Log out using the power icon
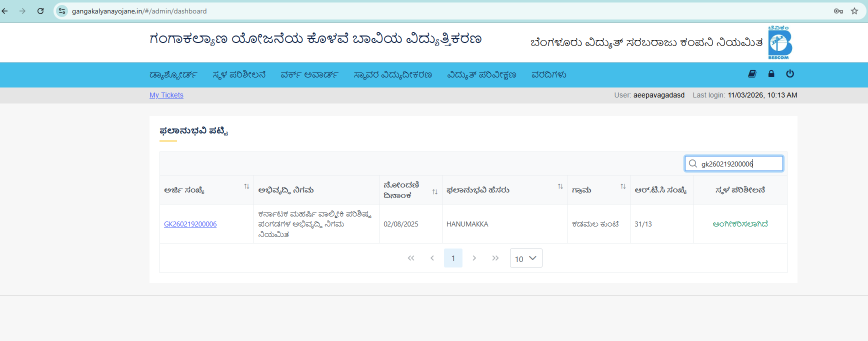The image size is (868, 341). point(790,74)
